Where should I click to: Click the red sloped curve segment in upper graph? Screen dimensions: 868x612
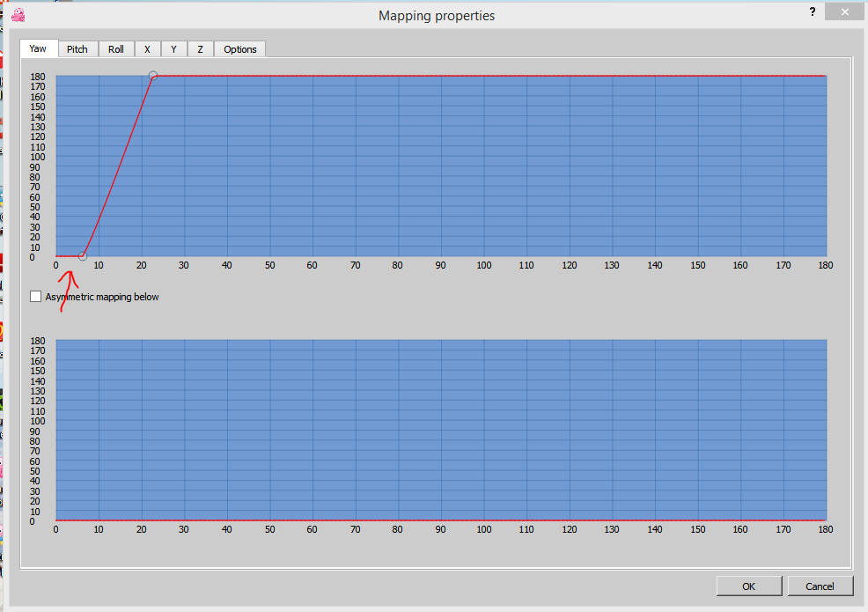(x=118, y=166)
